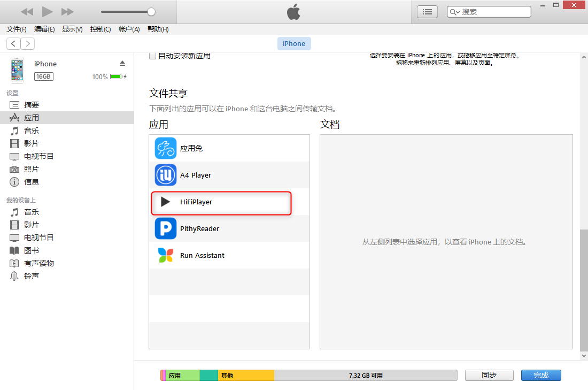Select HiFiPlayer app in list
The image size is (588, 390).
229,202
